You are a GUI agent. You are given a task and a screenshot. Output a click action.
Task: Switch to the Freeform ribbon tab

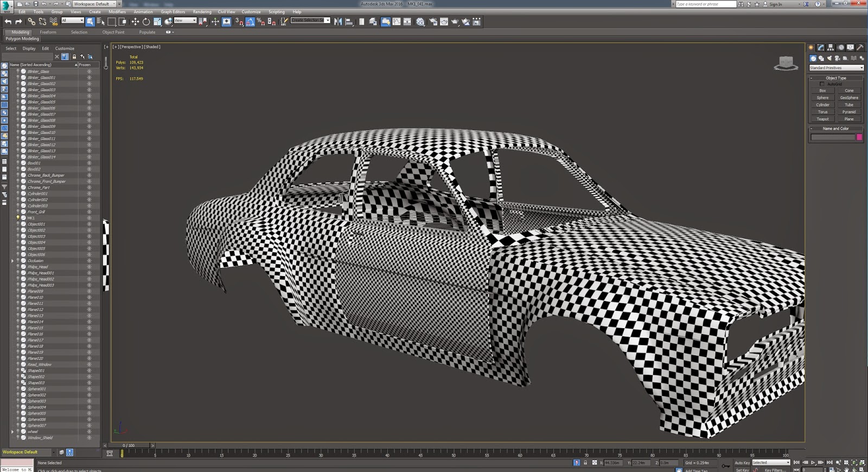point(48,32)
